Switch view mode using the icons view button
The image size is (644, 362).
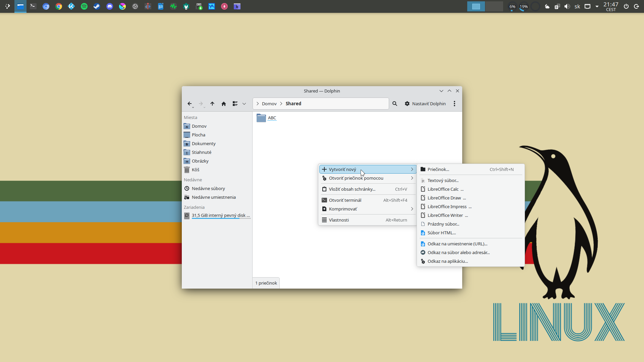(235, 104)
